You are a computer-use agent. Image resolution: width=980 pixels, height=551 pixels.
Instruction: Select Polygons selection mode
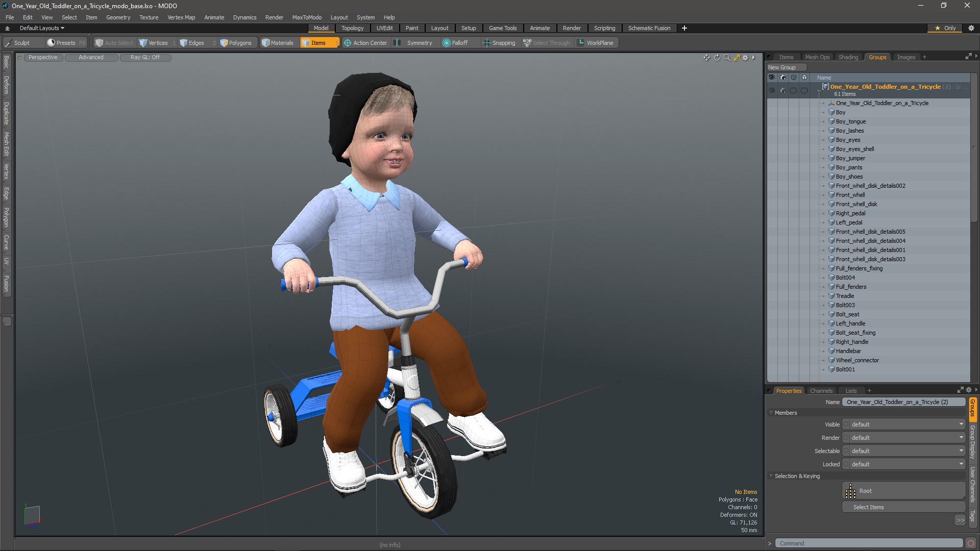236,43
